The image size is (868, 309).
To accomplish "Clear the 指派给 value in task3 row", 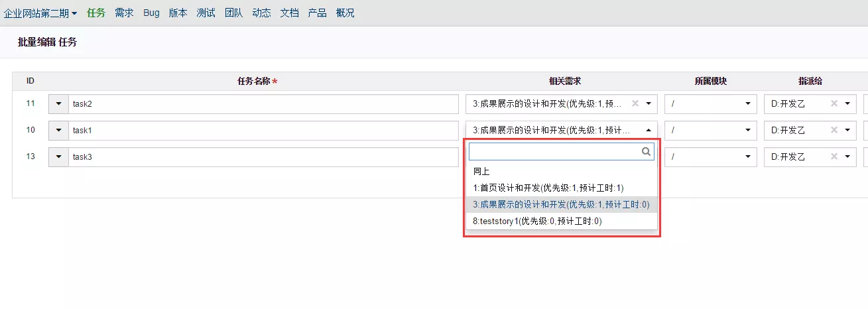I will tap(834, 156).
